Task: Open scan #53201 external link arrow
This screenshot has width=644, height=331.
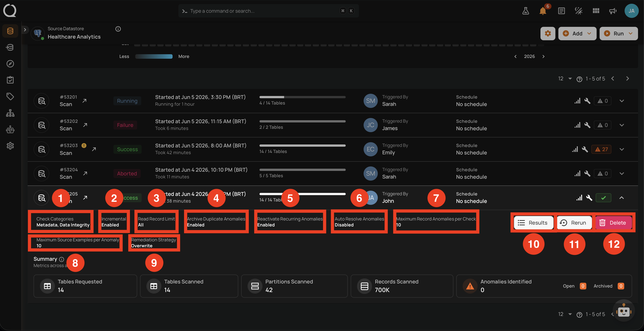Action: [85, 101]
